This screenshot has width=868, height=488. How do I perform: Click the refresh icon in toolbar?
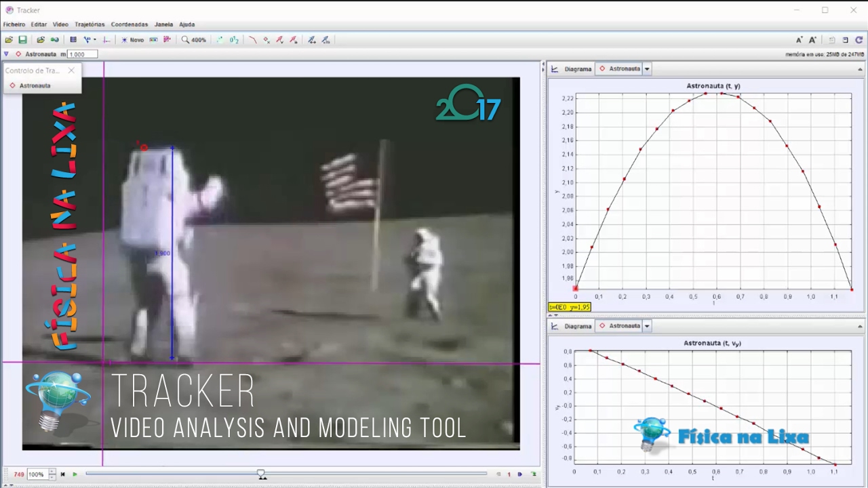click(859, 40)
